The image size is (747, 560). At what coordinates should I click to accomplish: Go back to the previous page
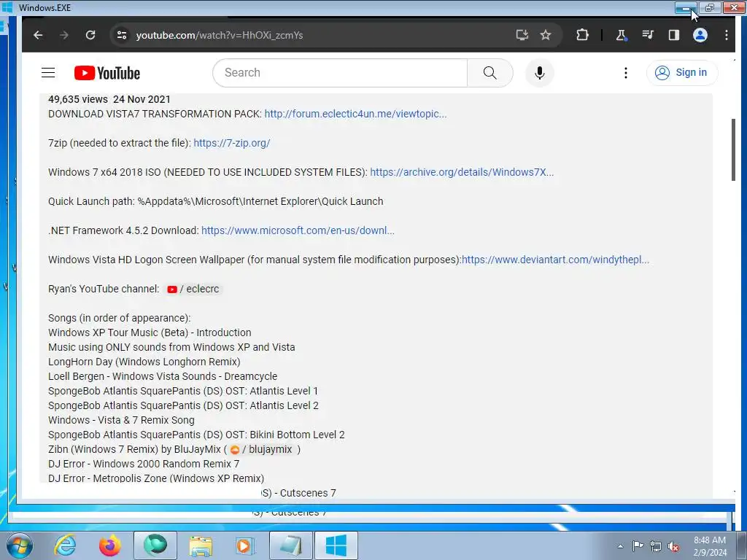point(38,35)
